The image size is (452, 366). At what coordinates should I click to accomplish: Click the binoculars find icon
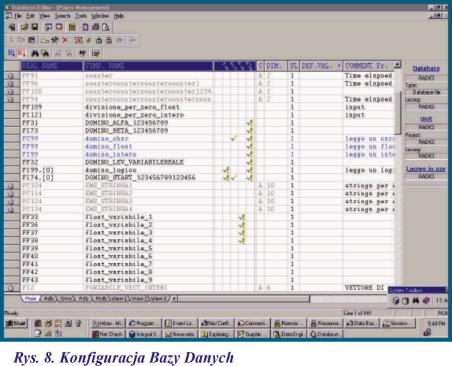[x=35, y=53]
